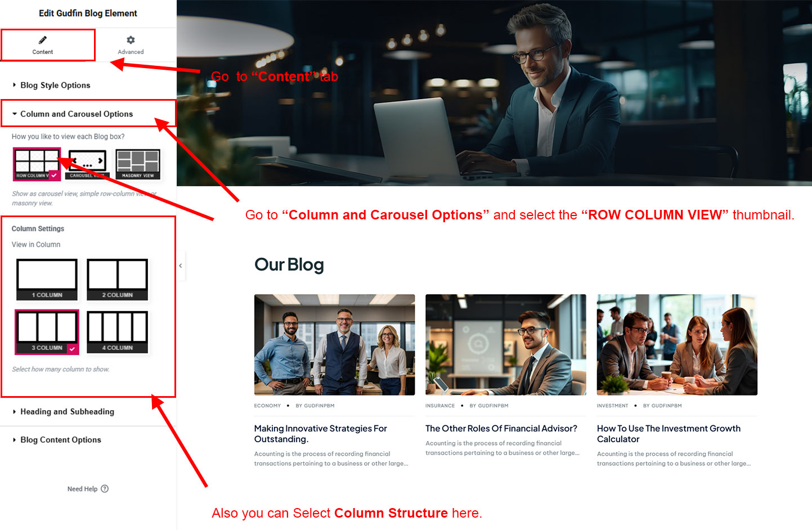Open the Need Help link
This screenshot has width=812, height=530.
point(82,489)
